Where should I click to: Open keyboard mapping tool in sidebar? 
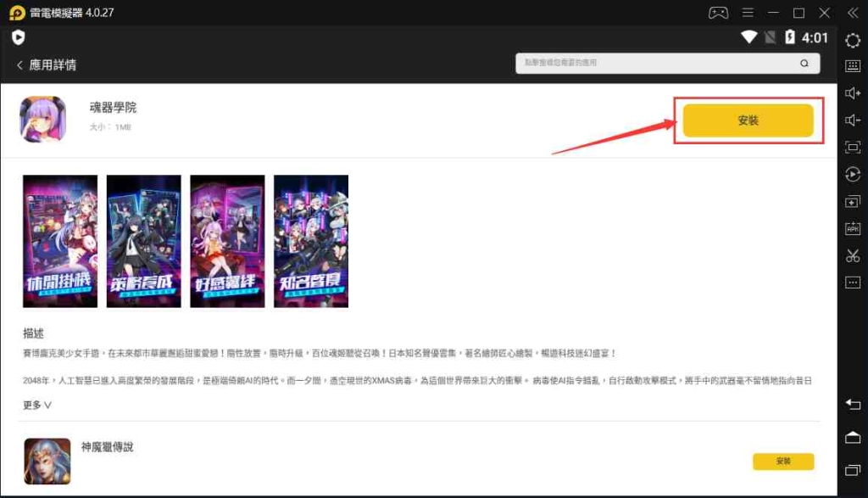tap(853, 66)
